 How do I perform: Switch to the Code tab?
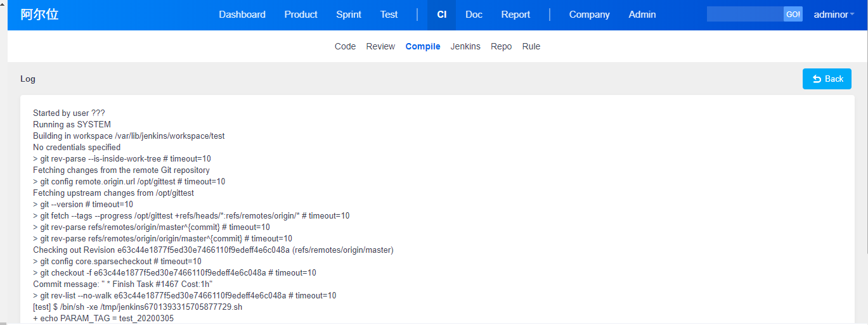pos(345,46)
